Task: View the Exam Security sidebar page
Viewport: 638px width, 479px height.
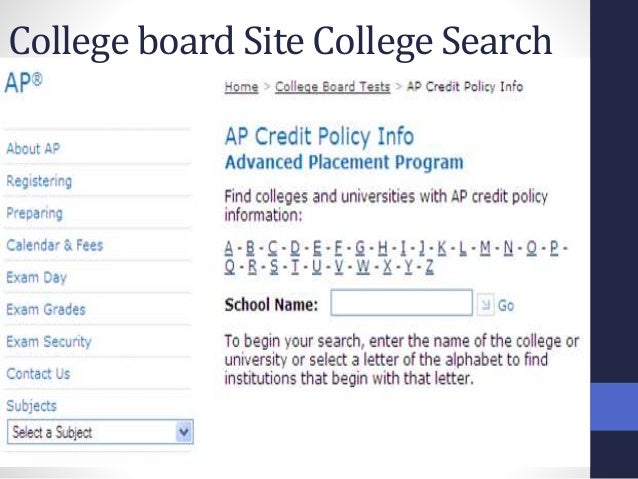Action: tap(49, 342)
